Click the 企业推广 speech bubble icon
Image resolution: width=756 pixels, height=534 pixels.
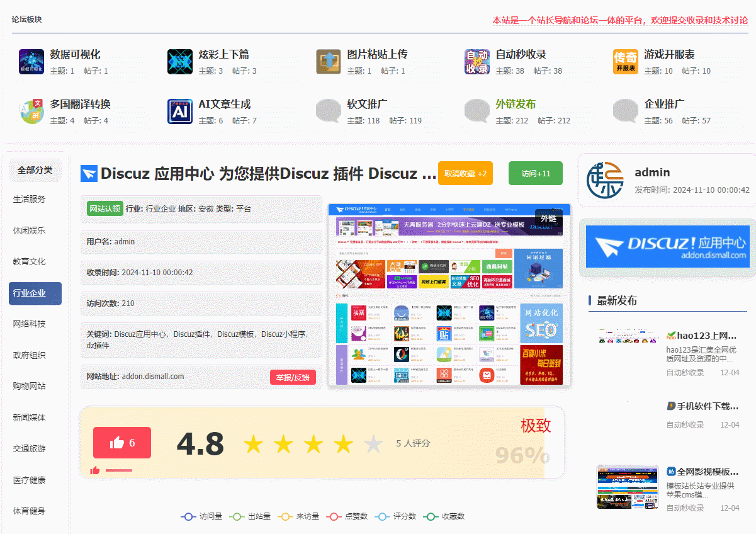pos(626,111)
